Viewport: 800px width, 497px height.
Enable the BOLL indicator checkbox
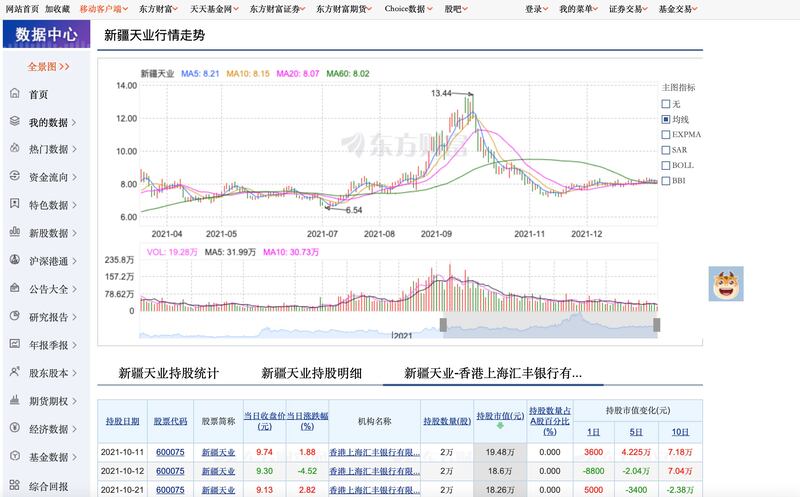666,165
